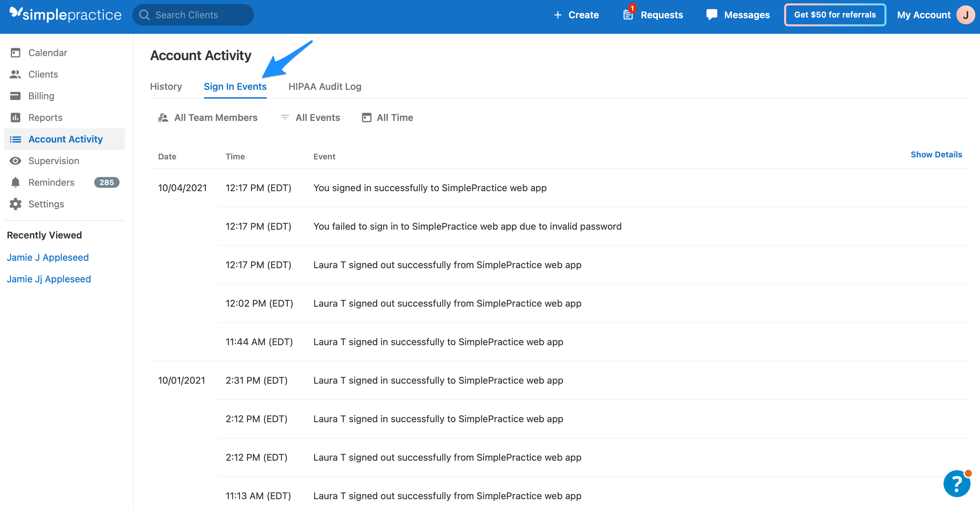The width and height of the screenshot is (980, 510).
Task: Click Show Details link
Action: (x=936, y=155)
